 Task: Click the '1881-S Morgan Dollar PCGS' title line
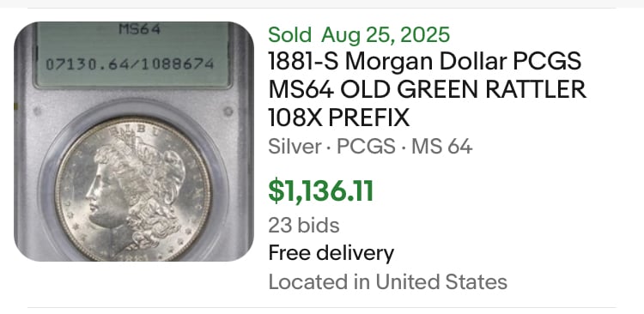[425, 62]
